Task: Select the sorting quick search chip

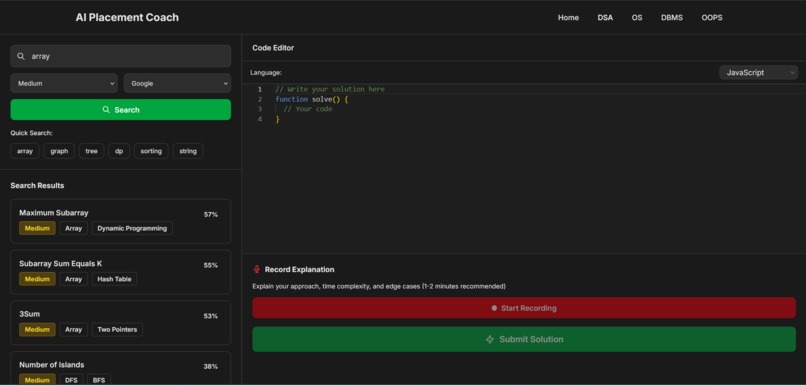Action: (151, 151)
